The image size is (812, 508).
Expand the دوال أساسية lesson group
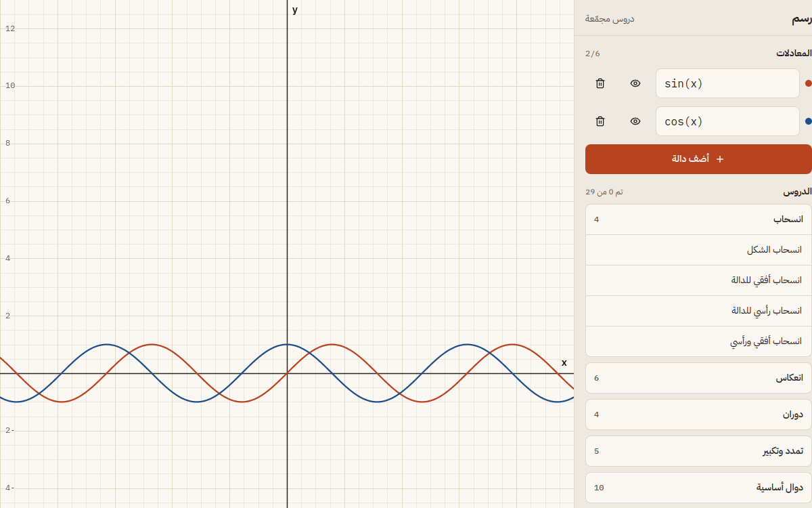tap(698, 488)
